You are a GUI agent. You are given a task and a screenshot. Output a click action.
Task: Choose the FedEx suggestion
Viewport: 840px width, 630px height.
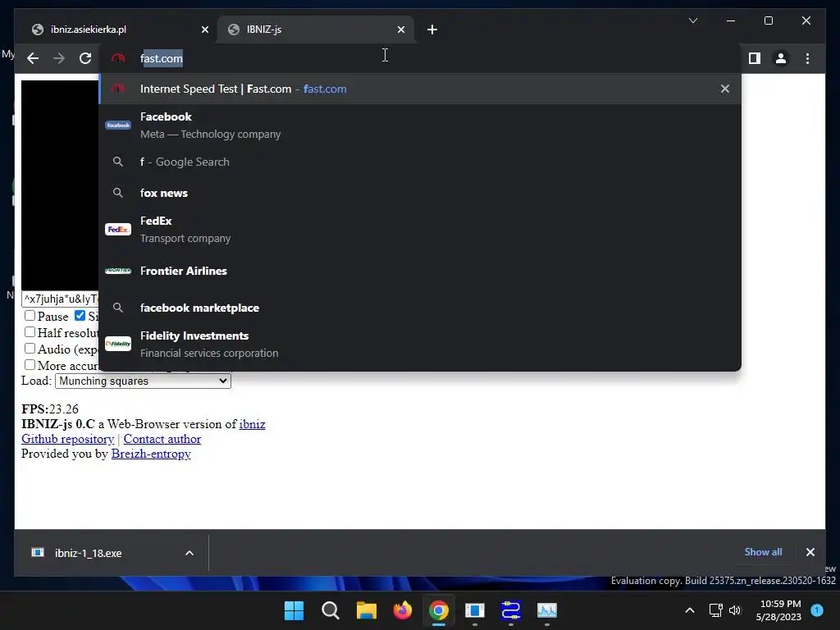tap(420, 230)
